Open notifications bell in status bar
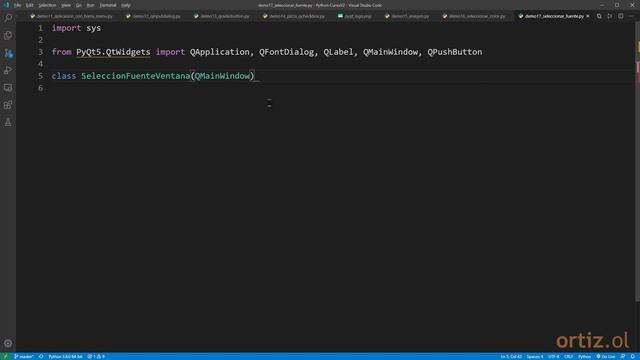The height and width of the screenshot is (360, 640). pyautogui.click(x=633, y=356)
